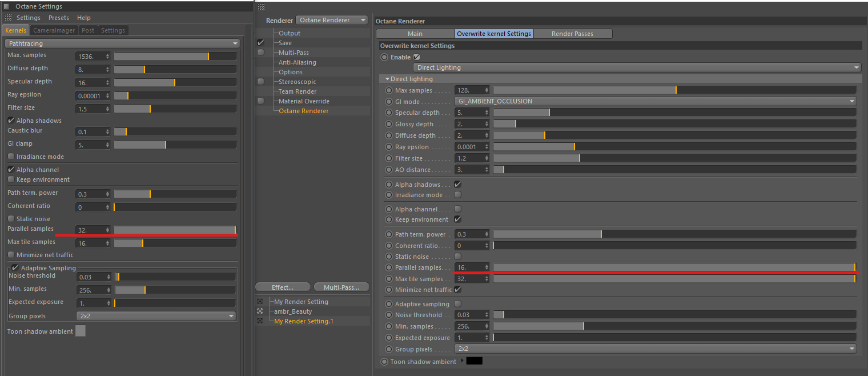Click the keyframe dot next to GI mode
868x376 pixels.
point(389,102)
